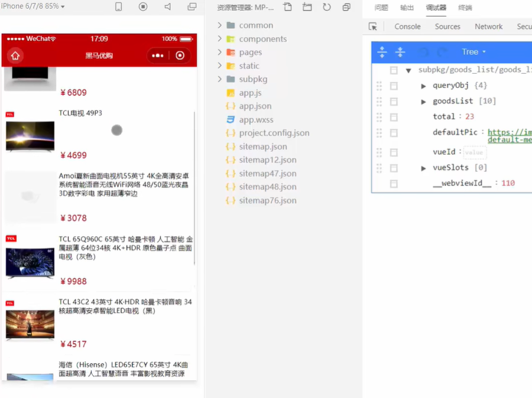Click the action box beside vueSlots
The width and height of the screenshot is (532, 398).
pyautogui.click(x=394, y=168)
